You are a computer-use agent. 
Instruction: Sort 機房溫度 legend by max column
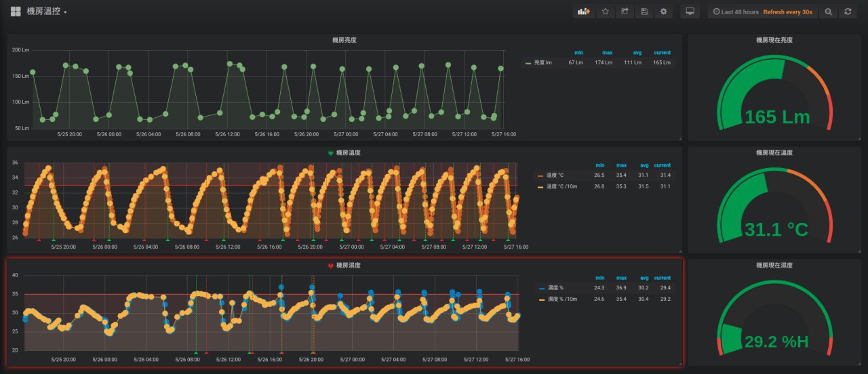click(x=621, y=165)
